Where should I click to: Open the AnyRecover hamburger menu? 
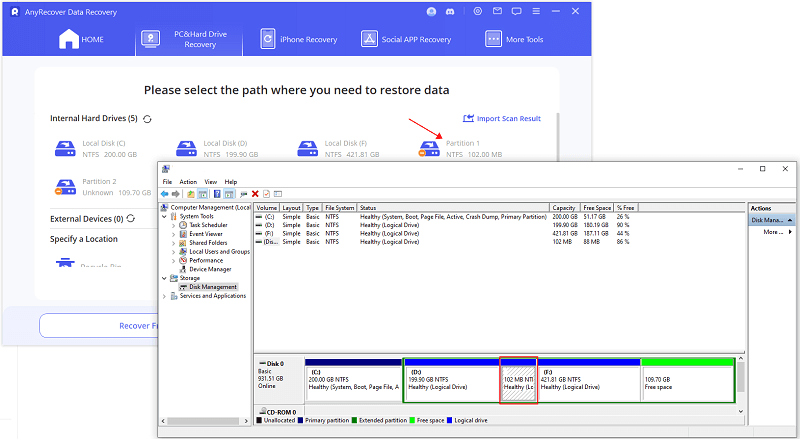point(538,11)
